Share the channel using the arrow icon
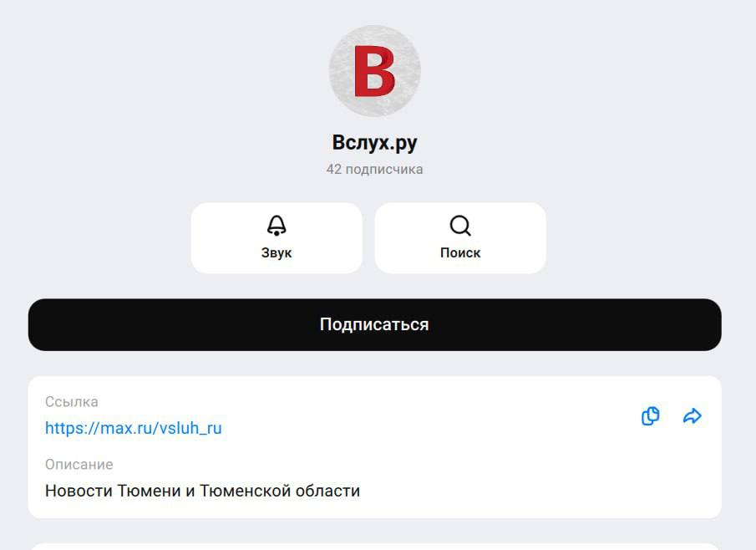 coord(693,416)
